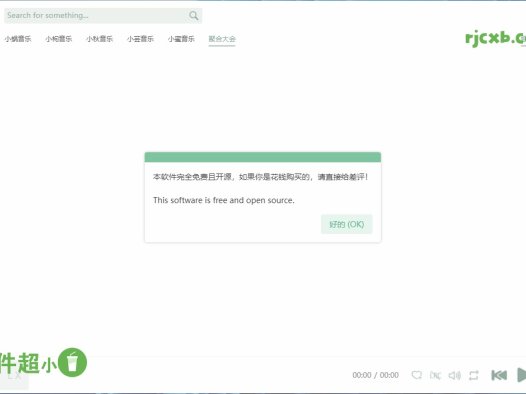
Task: Open the volume speaker control
Action: 455,375
